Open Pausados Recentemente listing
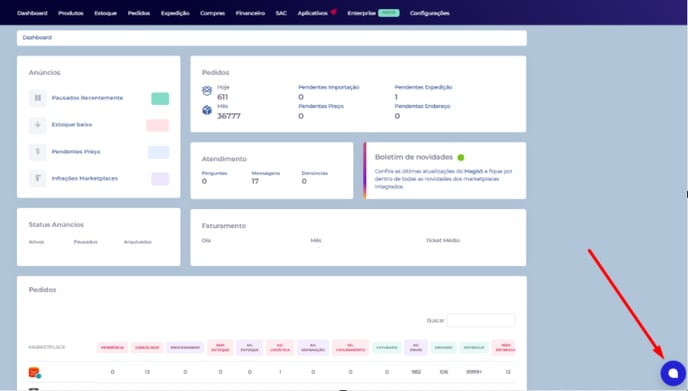Screen dimensions: 688x391 point(87,98)
